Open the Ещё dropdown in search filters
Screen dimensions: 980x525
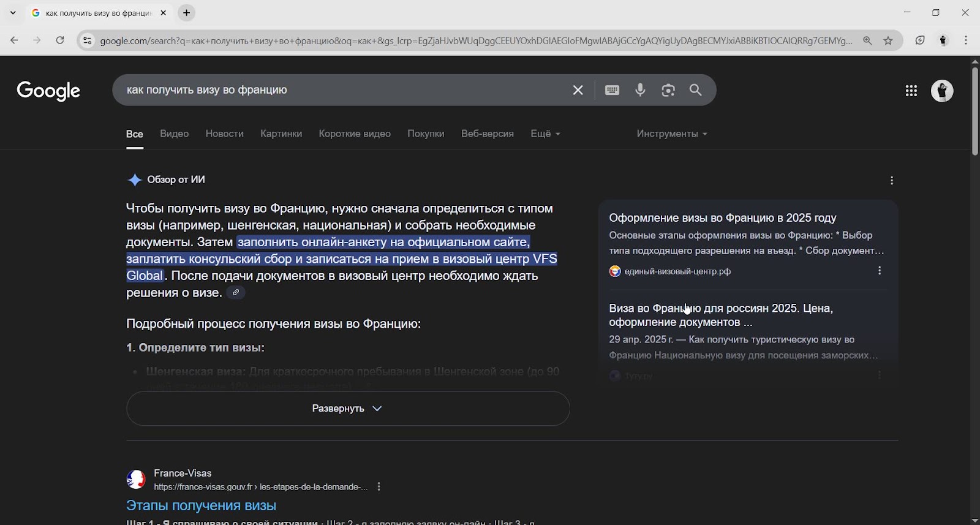(545, 134)
